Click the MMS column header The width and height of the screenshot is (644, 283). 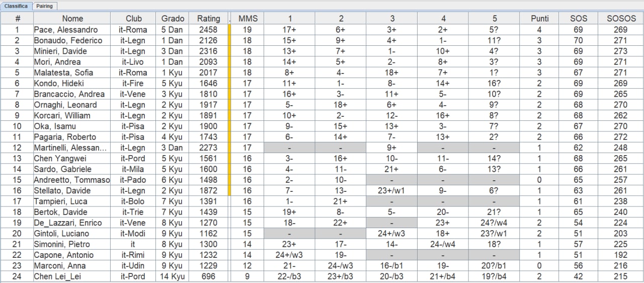(248, 19)
